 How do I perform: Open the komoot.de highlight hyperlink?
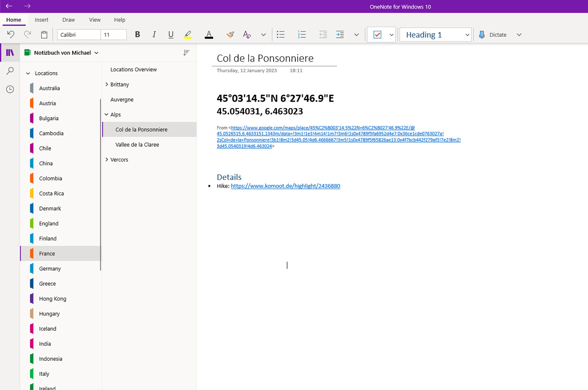click(x=285, y=186)
